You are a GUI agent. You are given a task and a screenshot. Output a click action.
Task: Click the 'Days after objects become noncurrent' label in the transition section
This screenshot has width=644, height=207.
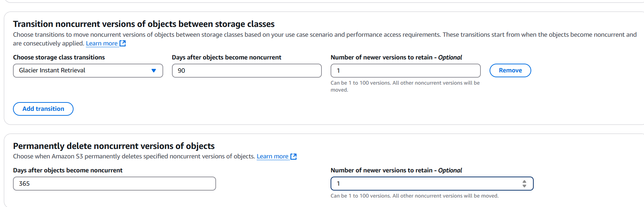(227, 57)
